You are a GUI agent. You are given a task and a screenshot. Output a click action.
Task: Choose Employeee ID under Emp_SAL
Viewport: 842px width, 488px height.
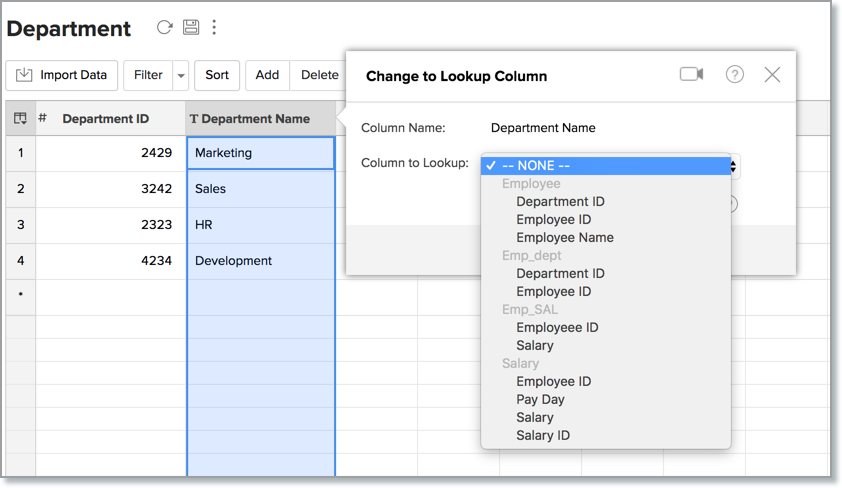coord(557,328)
